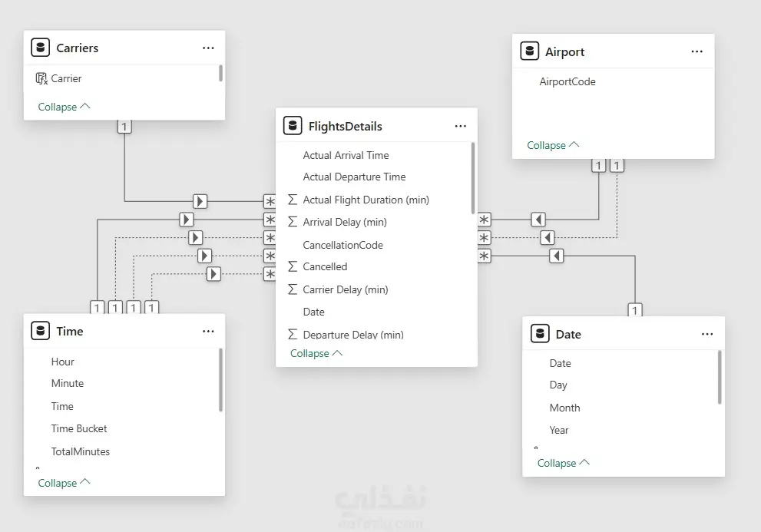Collapse the Carriers table card
The width and height of the screenshot is (761, 532).
(x=64, y=106)
